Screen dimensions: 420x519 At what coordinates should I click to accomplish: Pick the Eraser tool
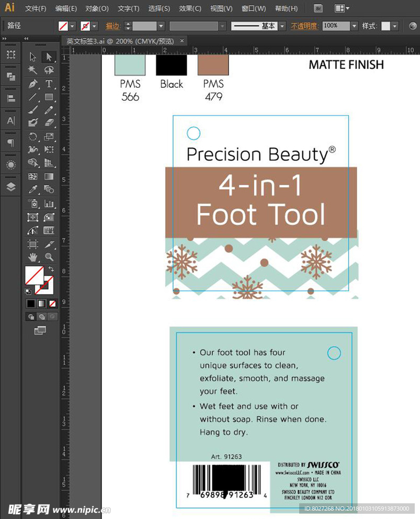point(49,123)
